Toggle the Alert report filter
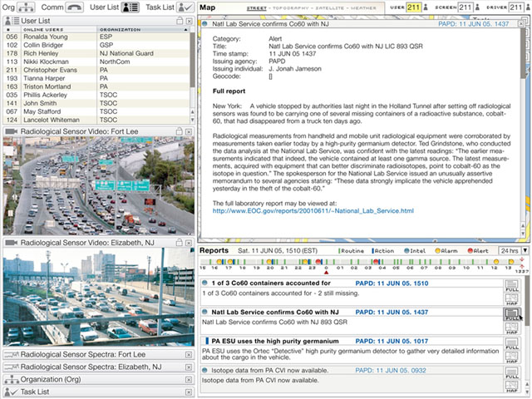Screen dimensions: 532x399 click(478, 251)
